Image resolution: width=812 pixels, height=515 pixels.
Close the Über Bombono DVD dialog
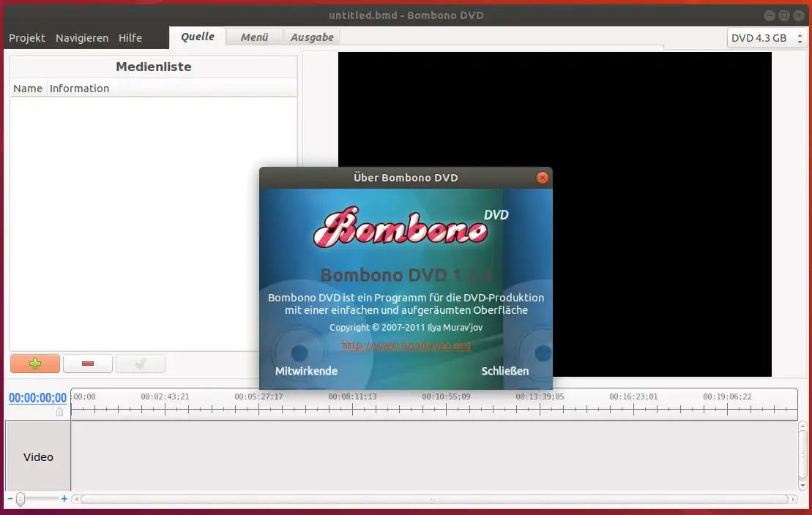543,178
